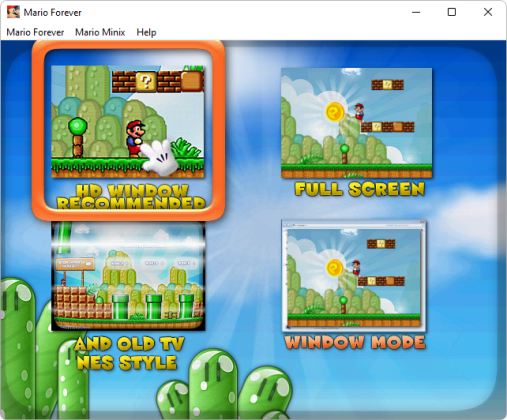The height and width of the screenshot is (420, 507).
Task: Close the Mario Forever window
Action: point(488,12)
